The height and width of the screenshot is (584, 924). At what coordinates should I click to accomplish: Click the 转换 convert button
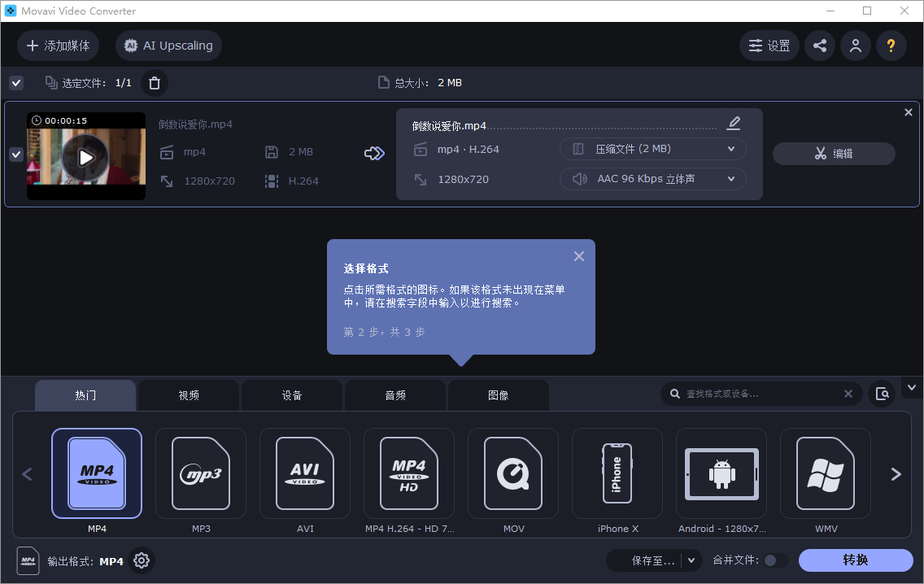[856, 560]
